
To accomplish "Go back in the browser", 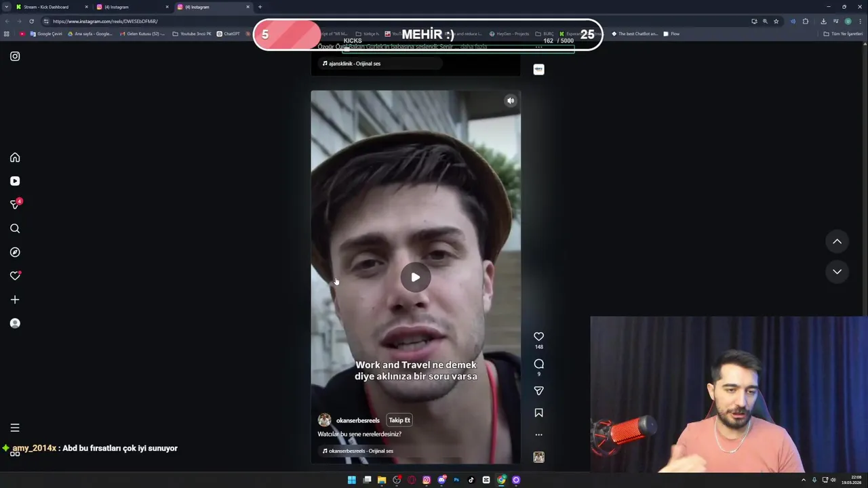I will click(x=7, y=21).
